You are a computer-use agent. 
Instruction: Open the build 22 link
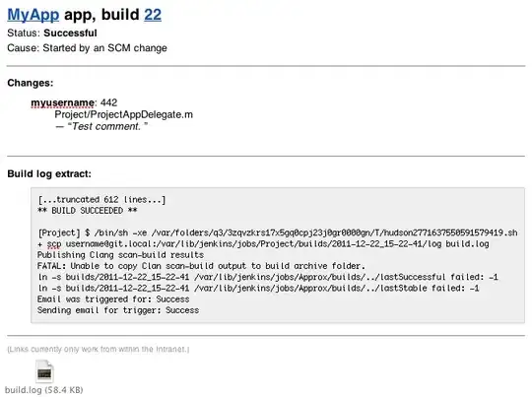153,15
